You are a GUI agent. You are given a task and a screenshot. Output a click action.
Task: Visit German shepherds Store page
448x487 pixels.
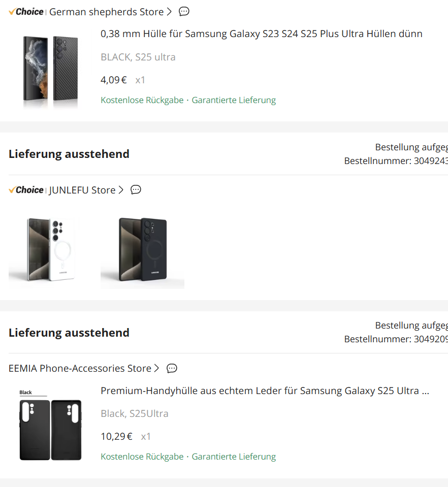[106, 12]
